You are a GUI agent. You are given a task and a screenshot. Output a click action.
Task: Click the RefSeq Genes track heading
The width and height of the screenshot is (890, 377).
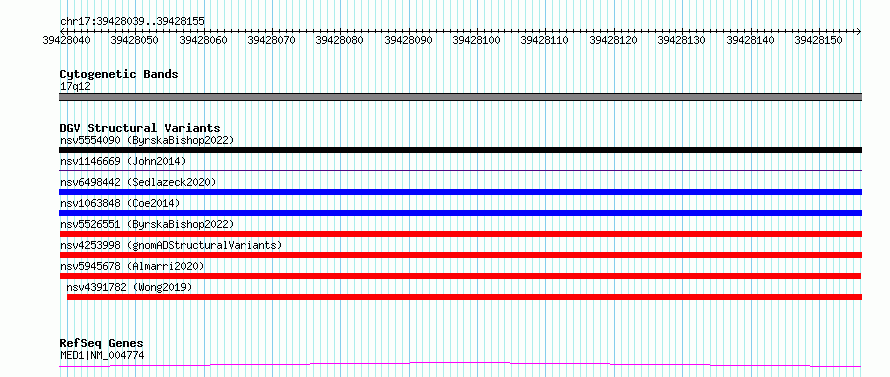(101, 343)
